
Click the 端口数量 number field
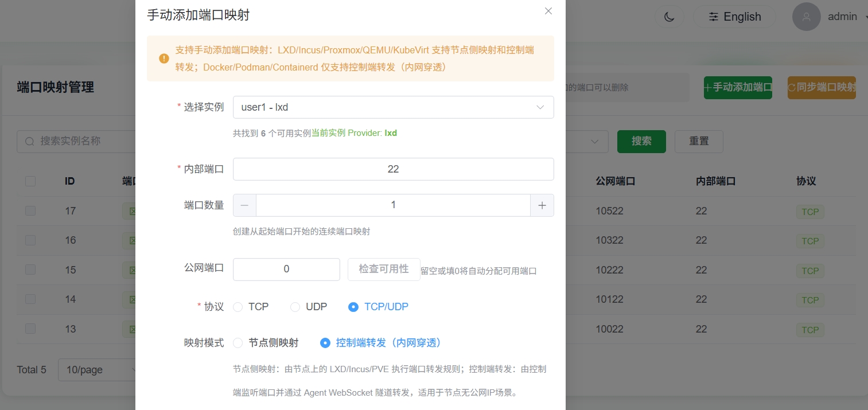click(393, 205)
